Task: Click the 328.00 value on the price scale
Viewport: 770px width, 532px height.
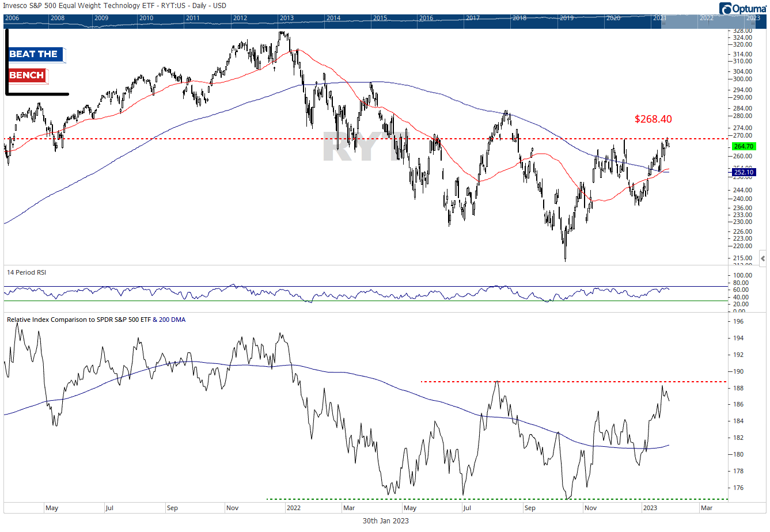Action: pos(744,31)
